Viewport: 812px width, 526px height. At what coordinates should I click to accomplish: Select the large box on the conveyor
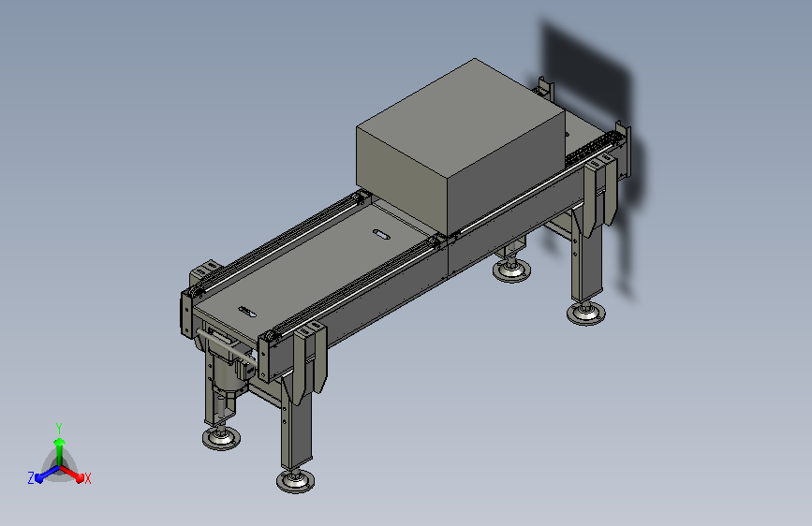pyautogui.click(x=461, y=147)
